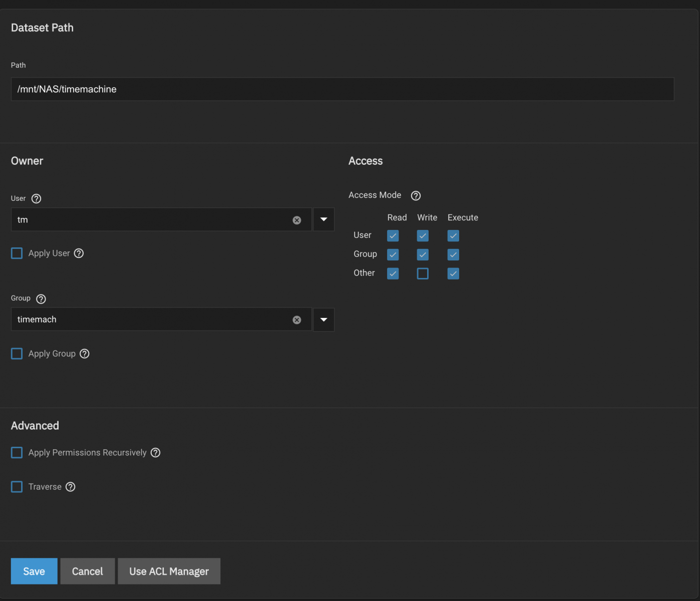Open help tooltip for Owner Group field
Image resolution: width=700 pixels, height=601 pixels.
click(41, 299)
